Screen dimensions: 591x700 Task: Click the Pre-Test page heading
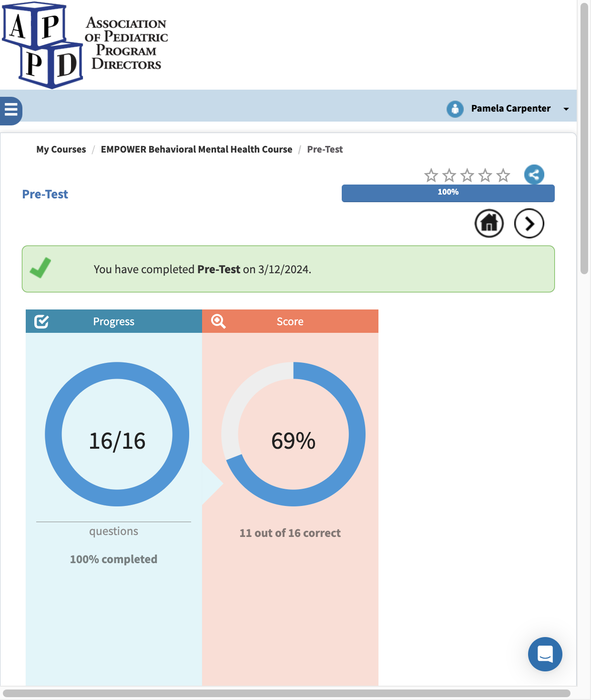[x=45, y=194]
